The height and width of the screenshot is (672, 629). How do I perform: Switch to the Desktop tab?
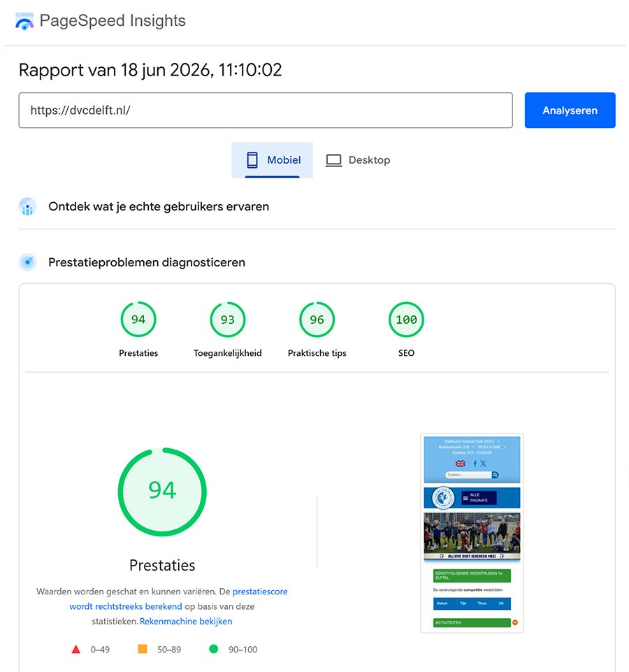[358, 160]
